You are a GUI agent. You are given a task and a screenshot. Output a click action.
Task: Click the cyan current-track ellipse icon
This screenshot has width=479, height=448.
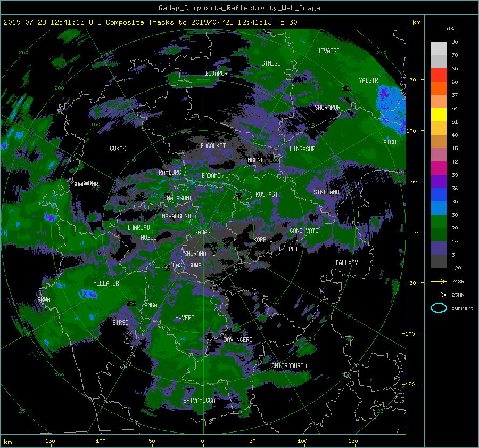pos(439,308)
